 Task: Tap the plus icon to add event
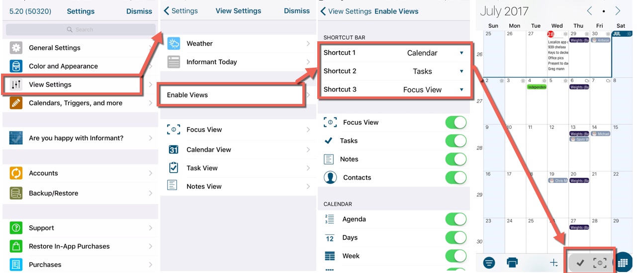[553, 263]
